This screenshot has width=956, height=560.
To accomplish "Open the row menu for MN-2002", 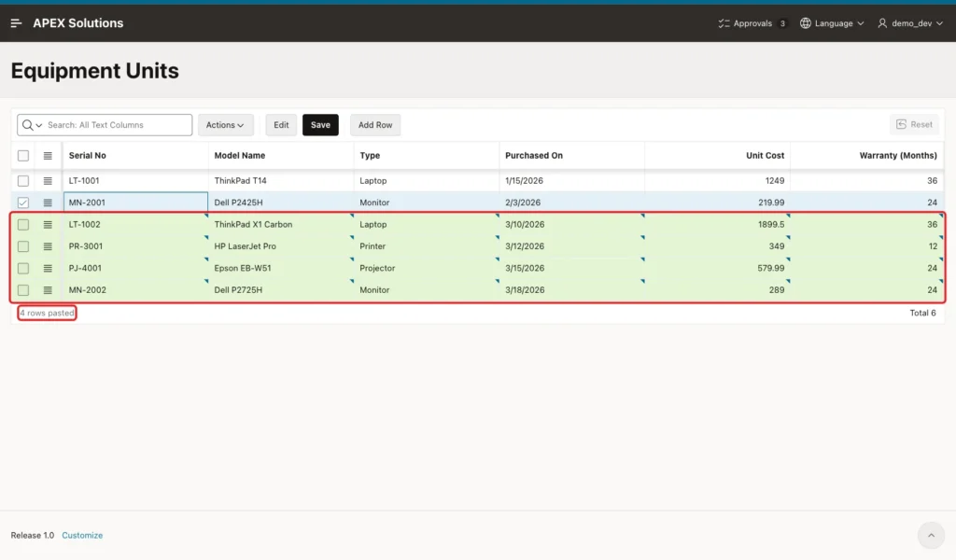I will (x=48, y=290).
